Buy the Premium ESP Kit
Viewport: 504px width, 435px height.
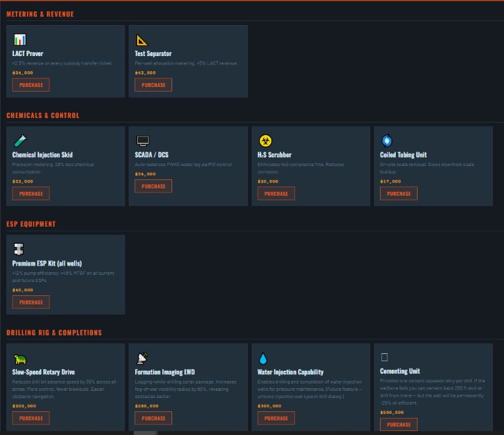(31, 302)
